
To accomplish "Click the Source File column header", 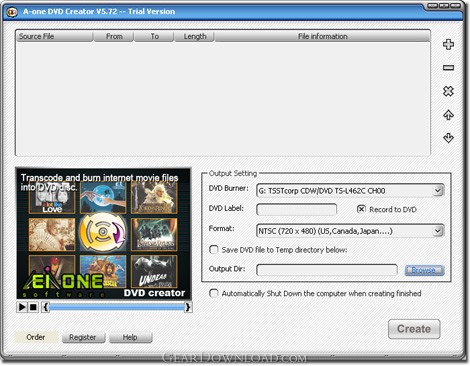I will [54, 36].
